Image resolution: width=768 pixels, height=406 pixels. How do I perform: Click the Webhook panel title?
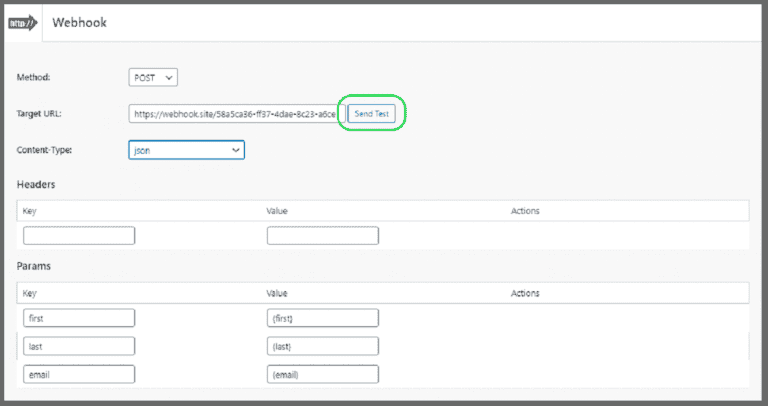[79, 22]
